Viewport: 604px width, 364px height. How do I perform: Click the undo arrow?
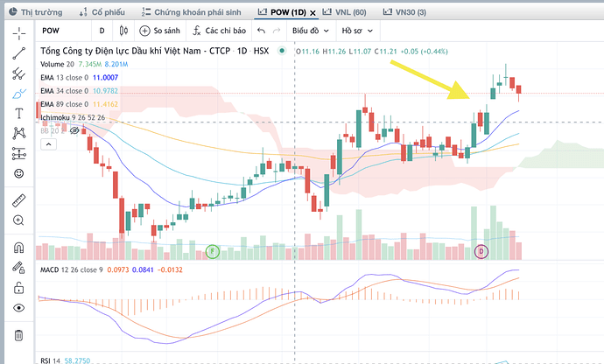261,31
